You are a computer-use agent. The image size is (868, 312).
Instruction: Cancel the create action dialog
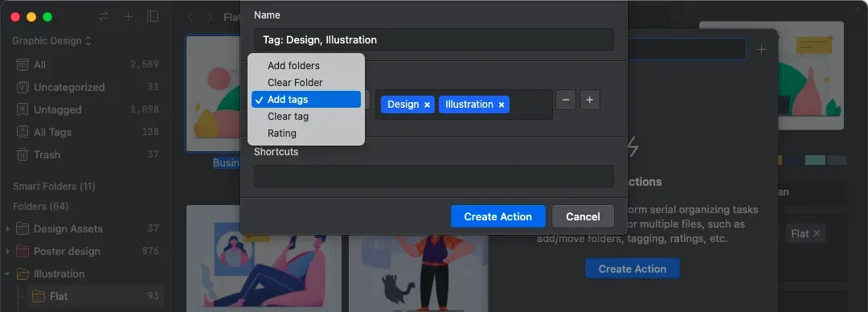(x=583, y=216)
